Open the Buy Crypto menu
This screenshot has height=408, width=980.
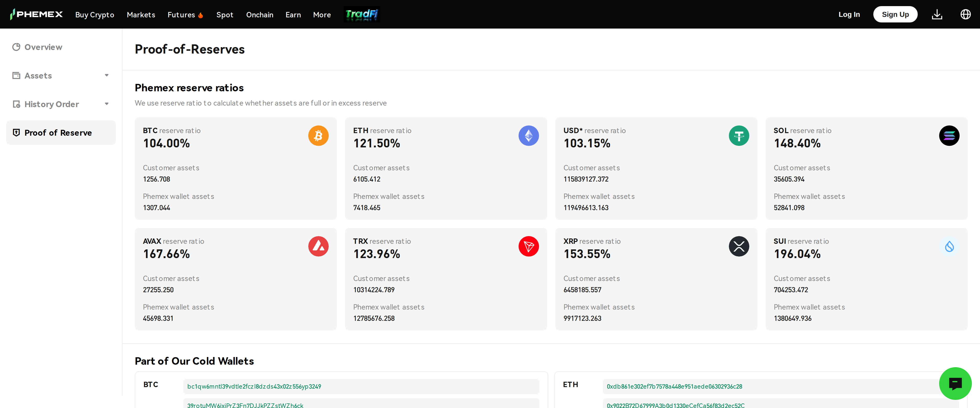95,15
